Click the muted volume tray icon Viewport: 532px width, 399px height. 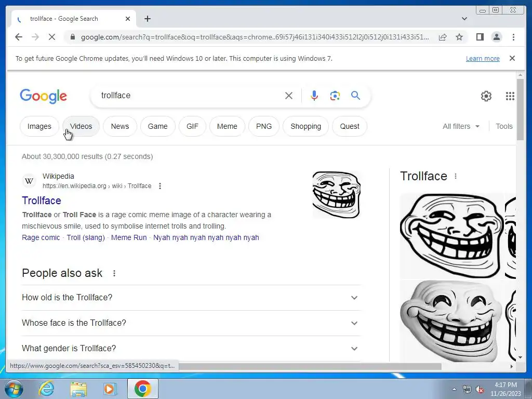pos(480,389)
